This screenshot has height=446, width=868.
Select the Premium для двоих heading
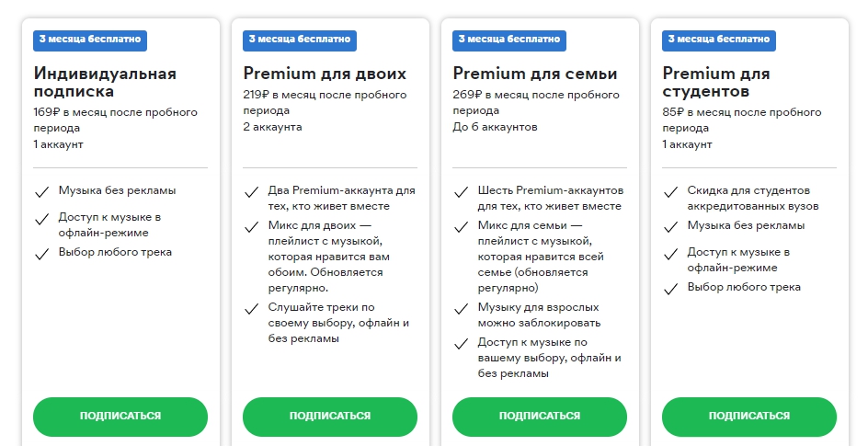[325, 74]
